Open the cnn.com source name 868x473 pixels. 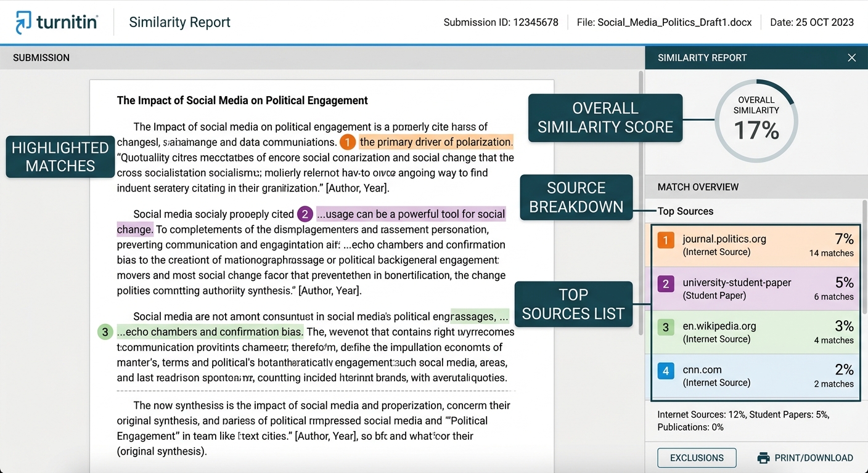coord(702,370)
